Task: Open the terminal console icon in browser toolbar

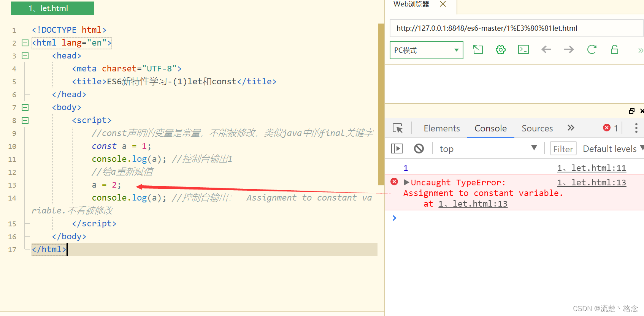Action: click(523, 49)
